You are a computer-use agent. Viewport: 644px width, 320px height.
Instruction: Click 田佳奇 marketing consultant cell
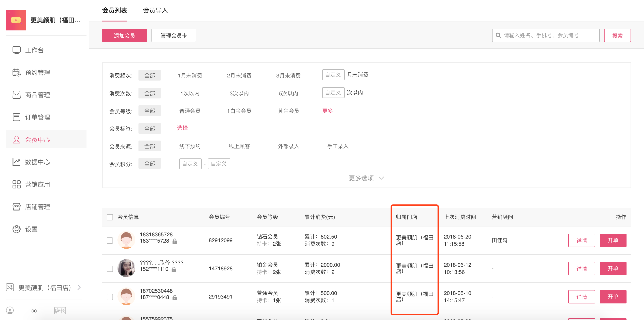click(x=500, y=240)
